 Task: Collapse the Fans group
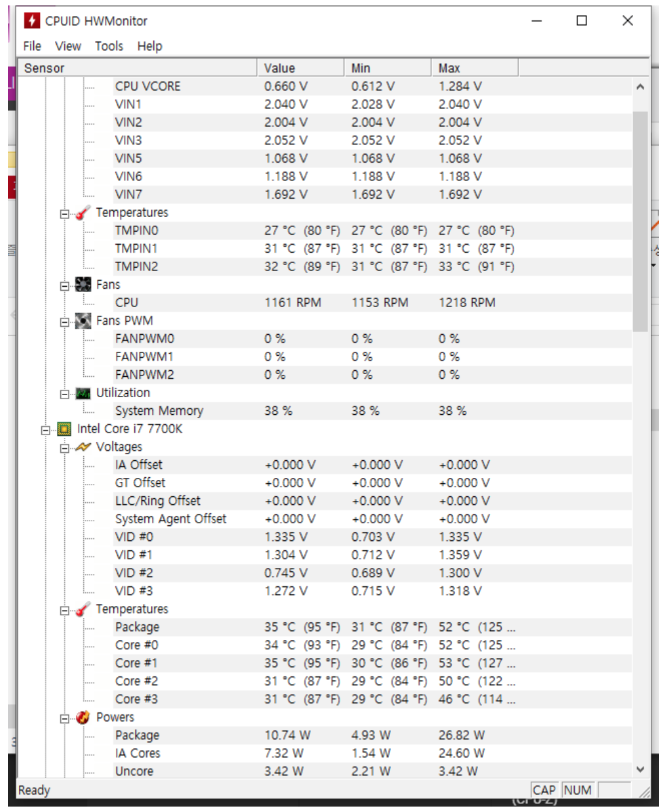64,286
